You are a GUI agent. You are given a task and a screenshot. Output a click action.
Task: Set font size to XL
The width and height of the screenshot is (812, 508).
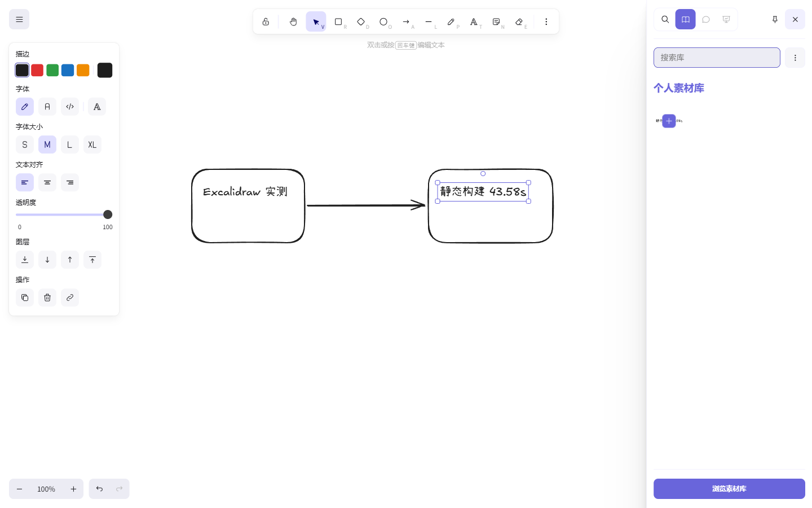92,144
